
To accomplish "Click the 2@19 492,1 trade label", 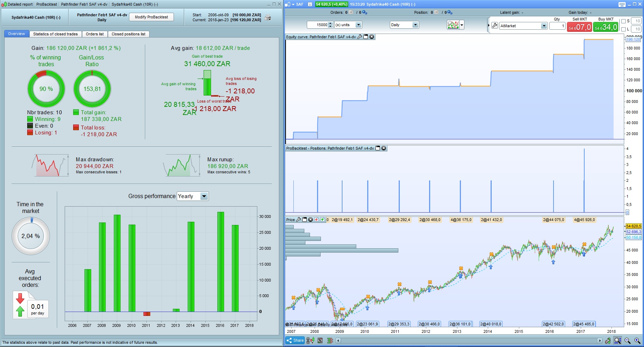I will (x=342, y=220).
